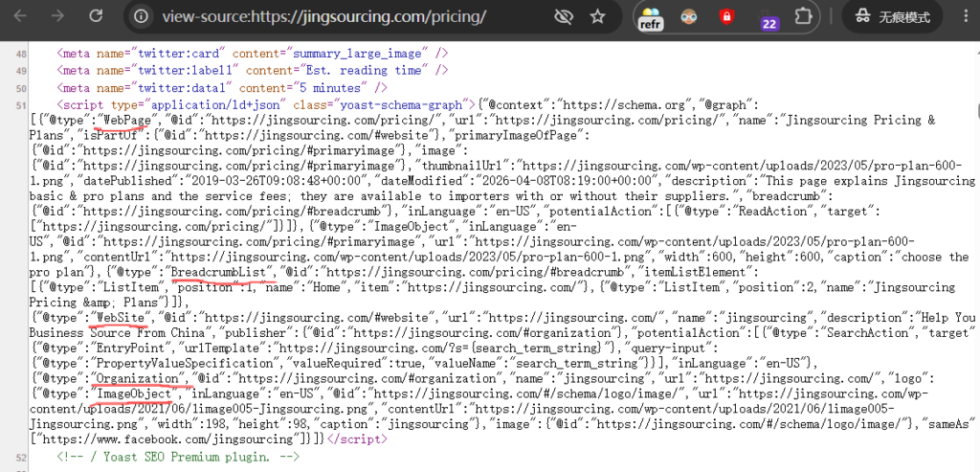Screen dimensions: 980x472
Task: Click the 无痕模式 incognito button
Action: pos(892,17)
